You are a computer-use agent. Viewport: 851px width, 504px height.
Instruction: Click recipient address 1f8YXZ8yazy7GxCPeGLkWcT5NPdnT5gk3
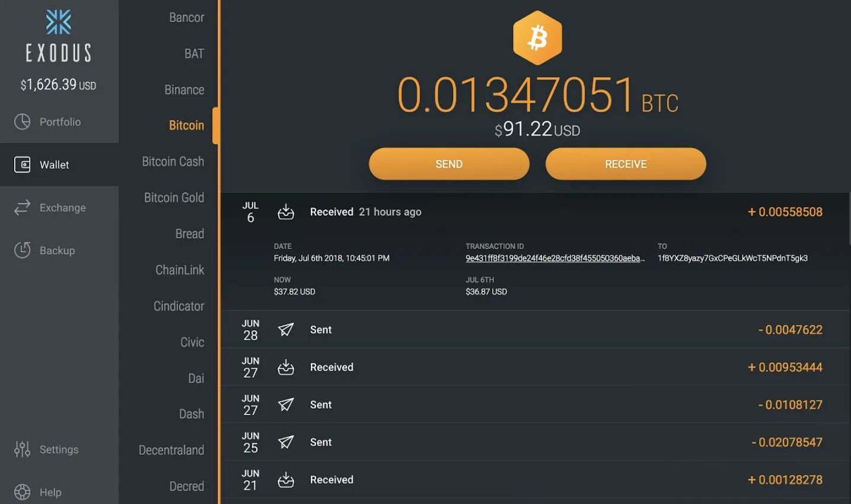(x=732, y=258)
